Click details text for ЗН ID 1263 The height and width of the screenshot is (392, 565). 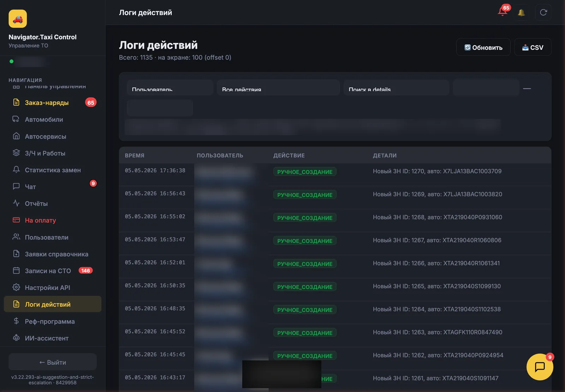438,332
